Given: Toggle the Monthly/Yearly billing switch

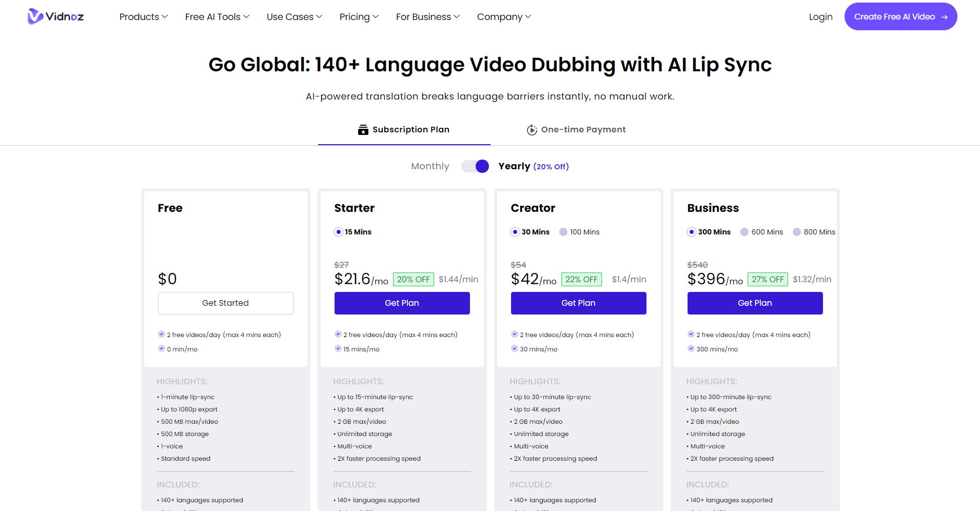Looking at the screenshot, I should click(x=475, y=166).
